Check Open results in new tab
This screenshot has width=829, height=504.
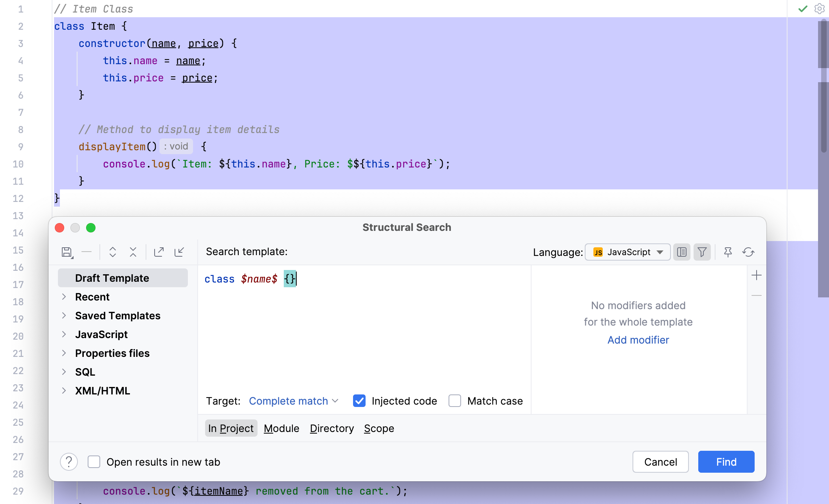tap(94, 462)
